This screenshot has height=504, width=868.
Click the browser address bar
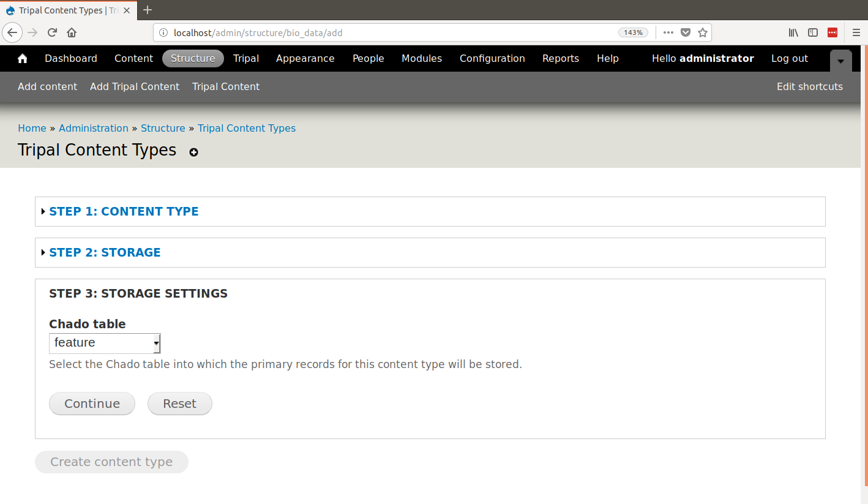pos(392,32)
